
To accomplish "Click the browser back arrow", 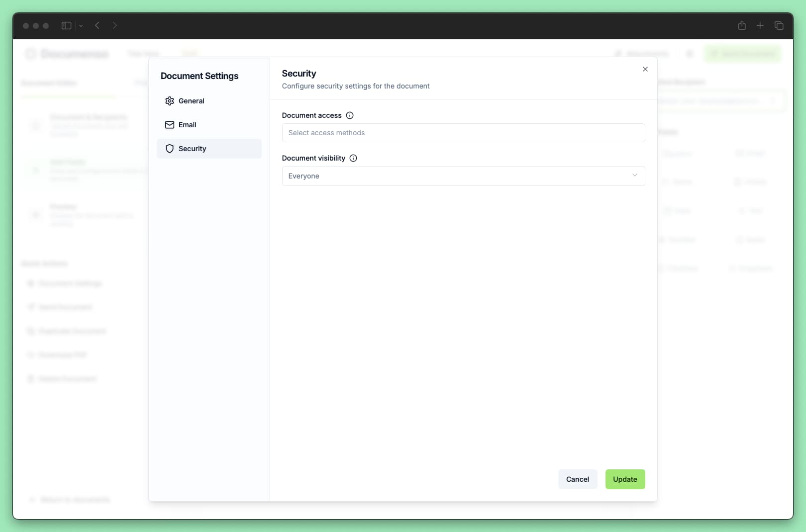I will click(x=97, y=25).
